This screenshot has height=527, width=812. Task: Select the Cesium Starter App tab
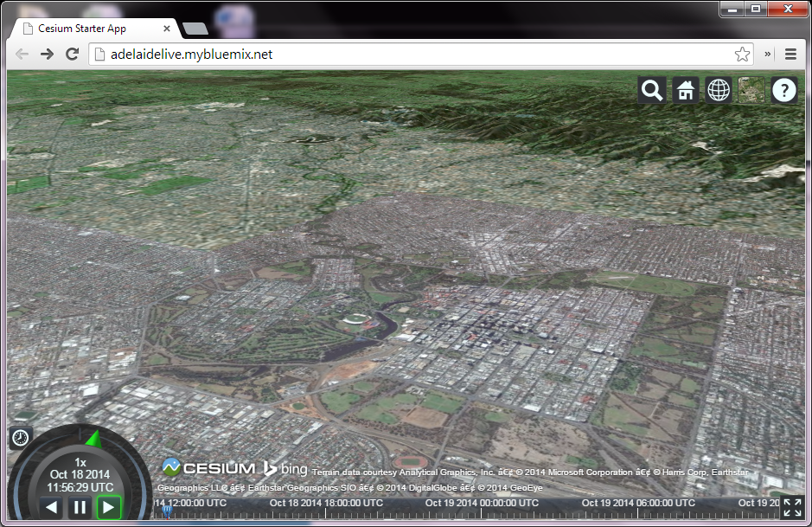(94, 29)
